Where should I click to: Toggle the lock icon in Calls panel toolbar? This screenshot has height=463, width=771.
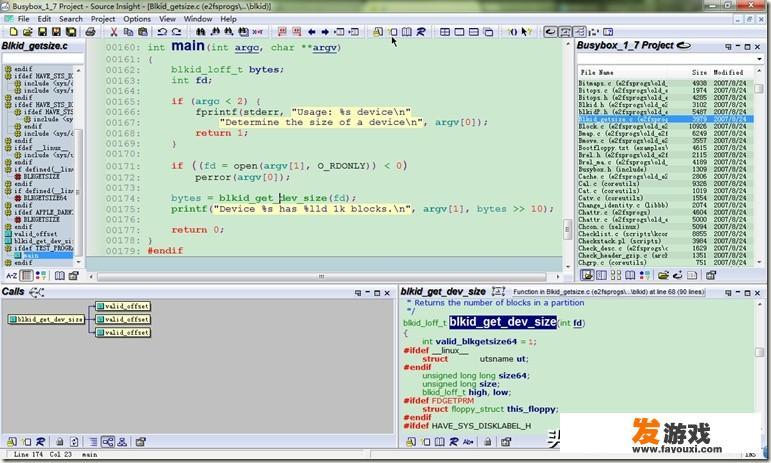[x=59, y=442]
